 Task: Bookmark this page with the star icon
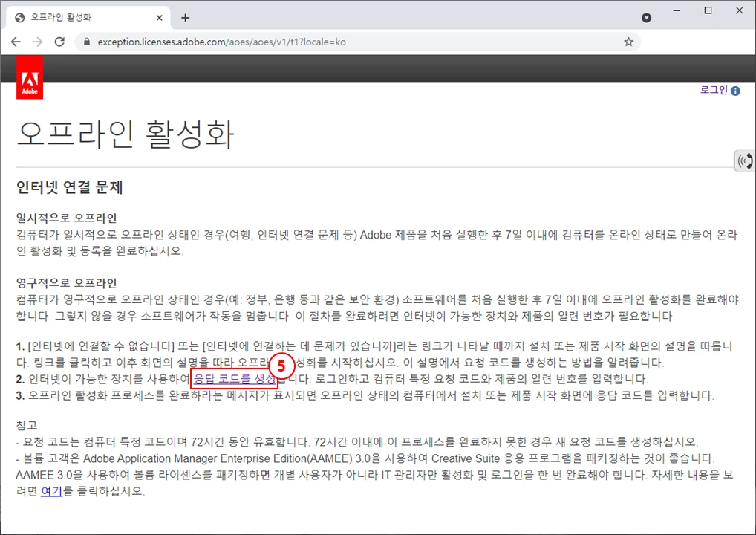tap(628, 42)
